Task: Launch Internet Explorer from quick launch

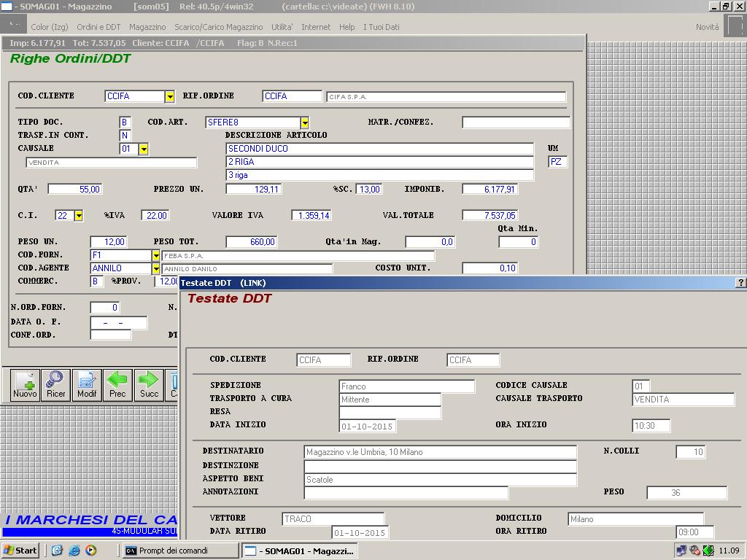Action: pyautogui.click(x=74, y=551)
